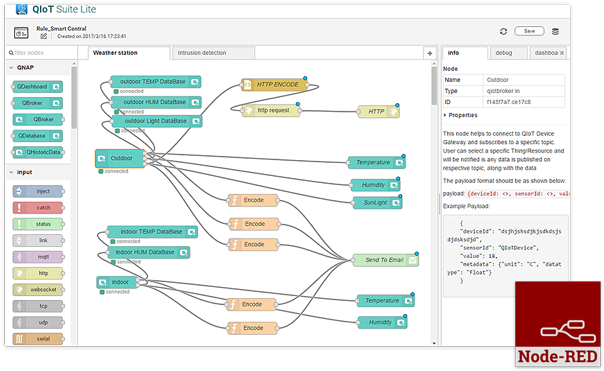Select the websocket palette node
Viewport: 604px width, 371px height.
[38, 290]
